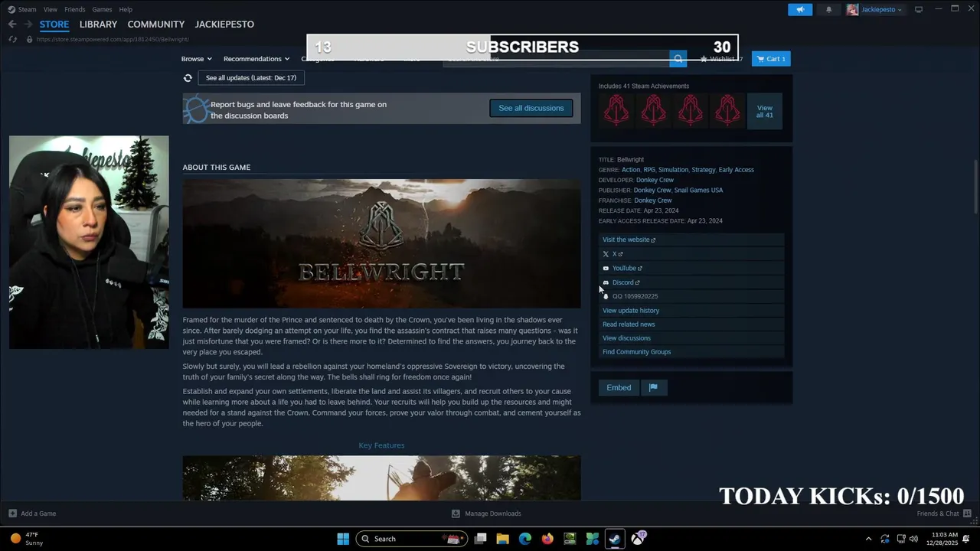Open the Discord link
This screenshot has height=551, width=980.
[x=691, y=282]
